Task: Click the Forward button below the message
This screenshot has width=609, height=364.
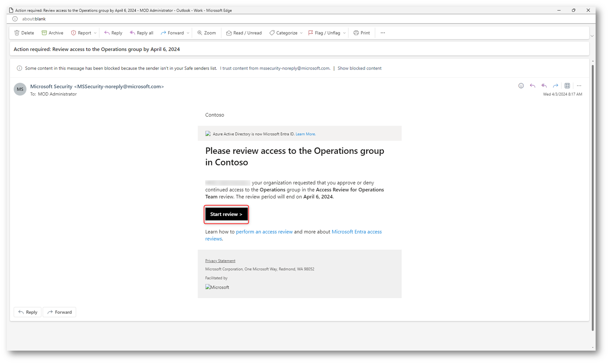Action: [60, 312]
